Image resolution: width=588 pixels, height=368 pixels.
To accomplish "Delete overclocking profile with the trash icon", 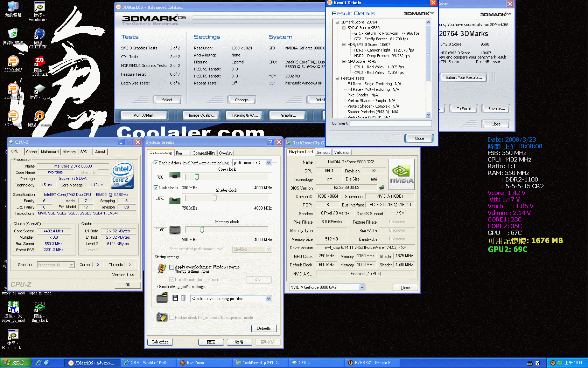I will tap(183, 298).
